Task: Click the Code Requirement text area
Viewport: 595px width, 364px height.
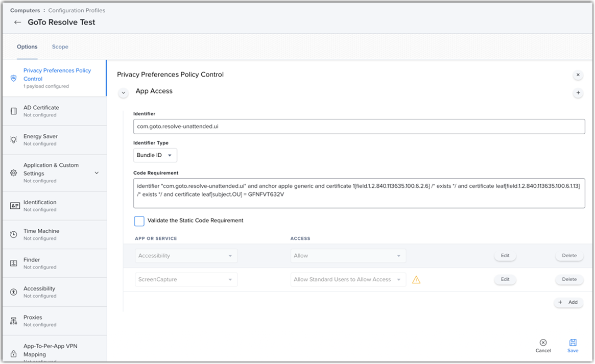Action: (359, 193)
